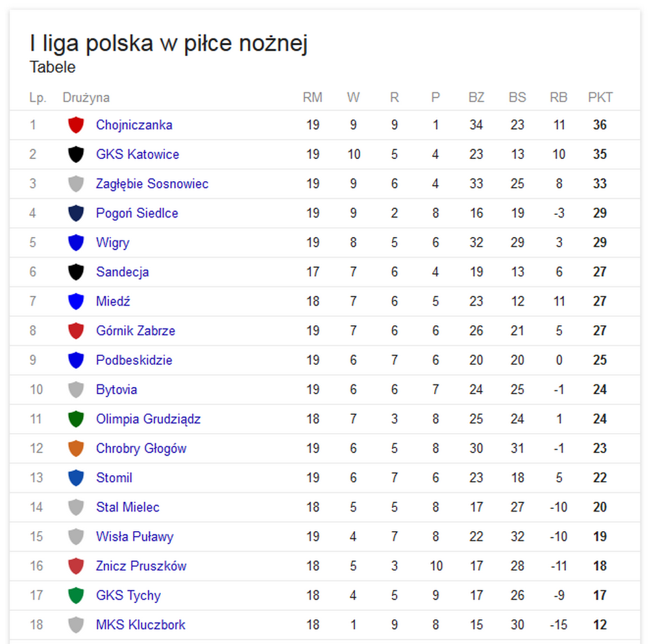Click the black GKS Katowice shield icon
The image size is (649, 644).
[x=76, y=155]
